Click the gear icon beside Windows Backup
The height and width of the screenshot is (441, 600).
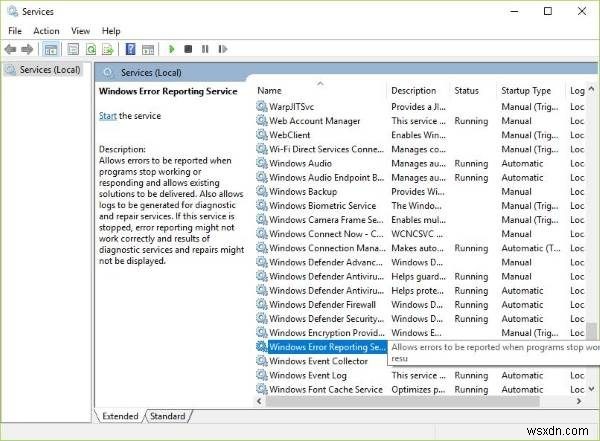point(262,191)
